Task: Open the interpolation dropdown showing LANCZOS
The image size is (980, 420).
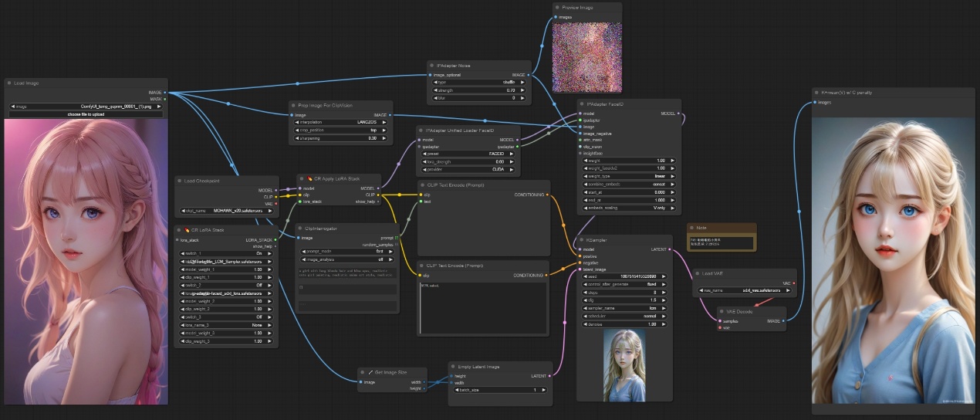Action: click(340, 122)
